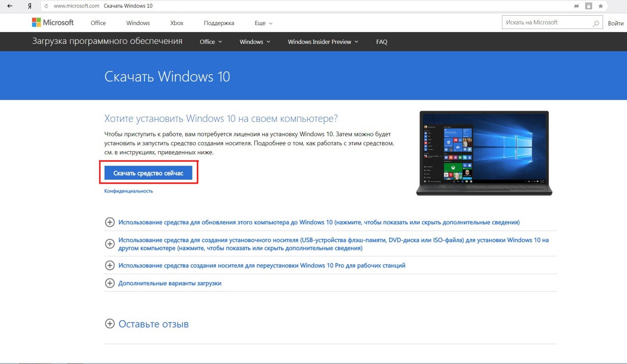Open the 'Еще' dropdown in top navigation
Screen dimensions: 627x364
tap(263, 23)
